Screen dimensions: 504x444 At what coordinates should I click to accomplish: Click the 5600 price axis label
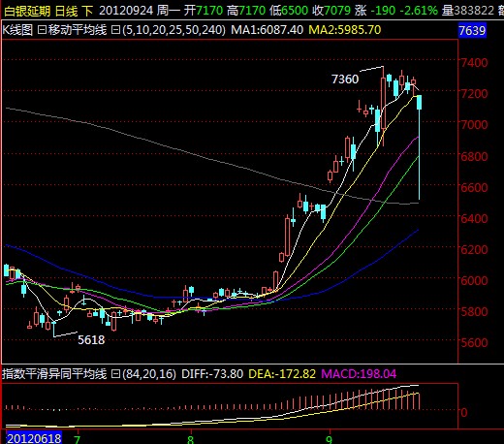[x=474, y=342]
